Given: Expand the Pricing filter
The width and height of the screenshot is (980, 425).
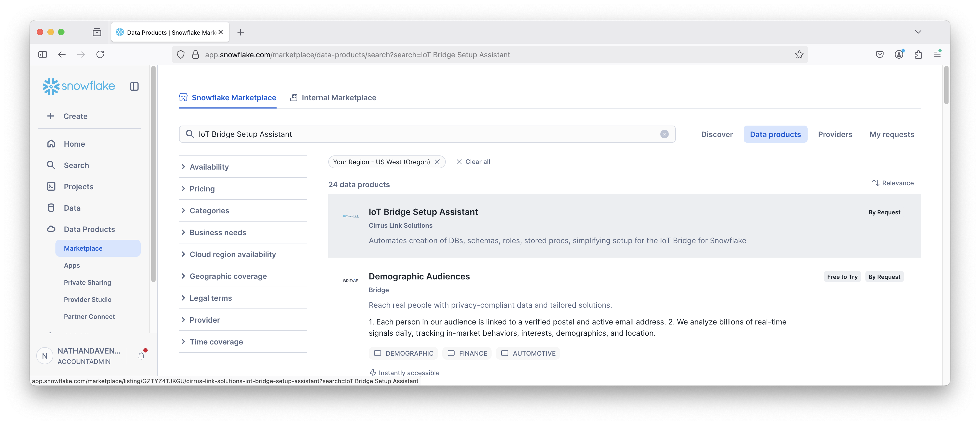Looking at the screenshot, I should 243,189.
